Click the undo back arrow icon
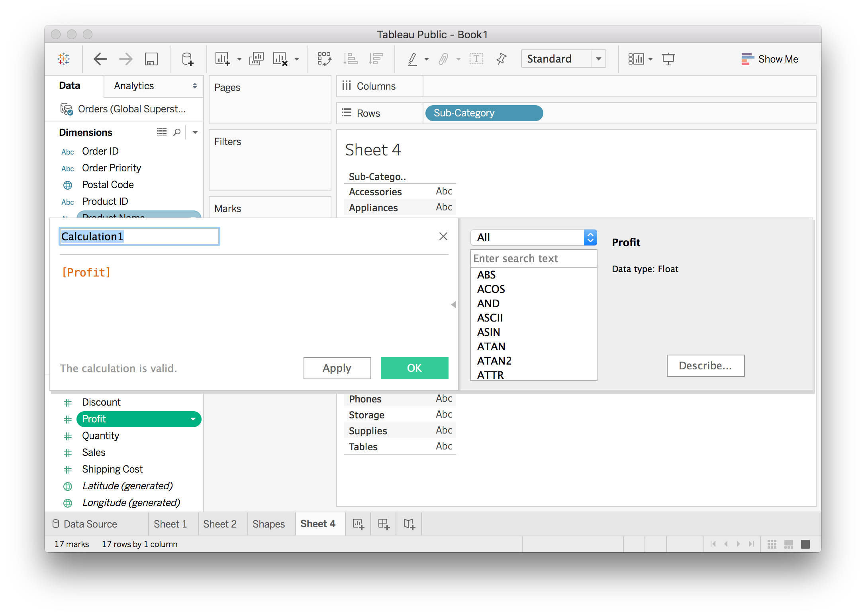866x616 pixels. point(100,59)
